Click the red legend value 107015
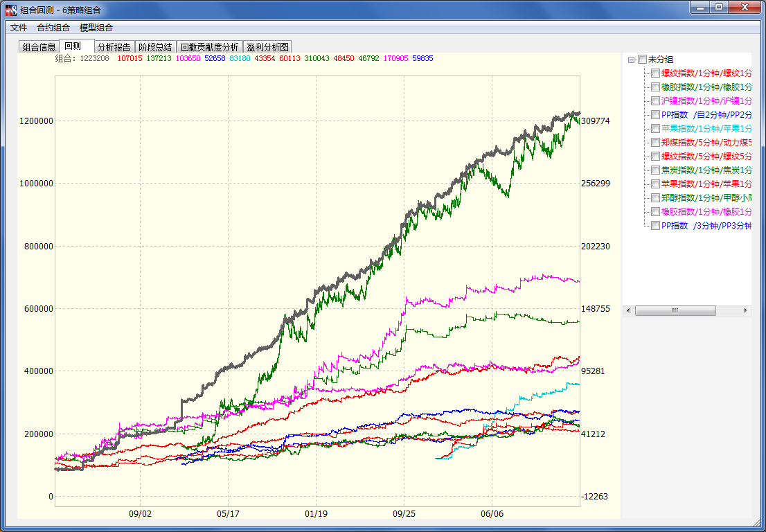 click(130, 59)
